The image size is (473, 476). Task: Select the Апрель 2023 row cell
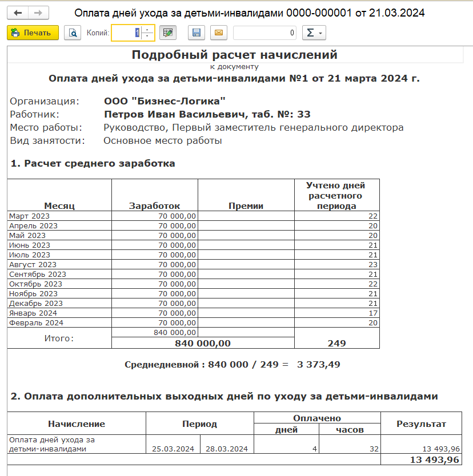click(59, 226)
